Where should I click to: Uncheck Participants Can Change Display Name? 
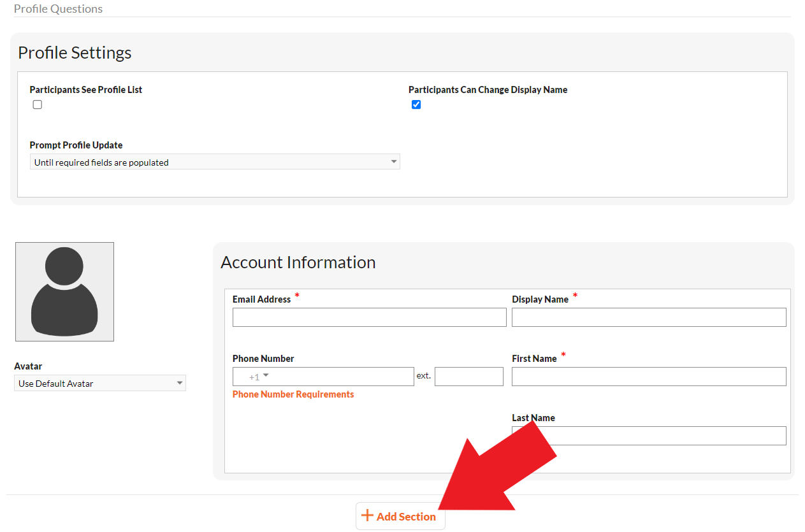click(416, 104)
